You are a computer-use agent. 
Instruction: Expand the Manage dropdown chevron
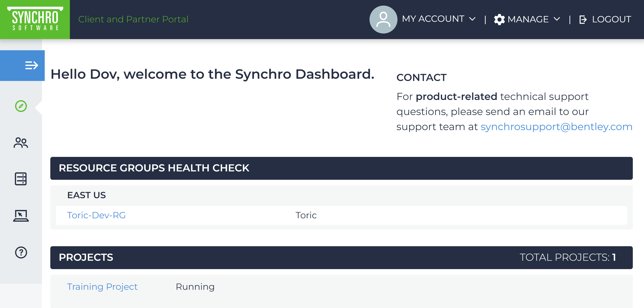point(557,19)
